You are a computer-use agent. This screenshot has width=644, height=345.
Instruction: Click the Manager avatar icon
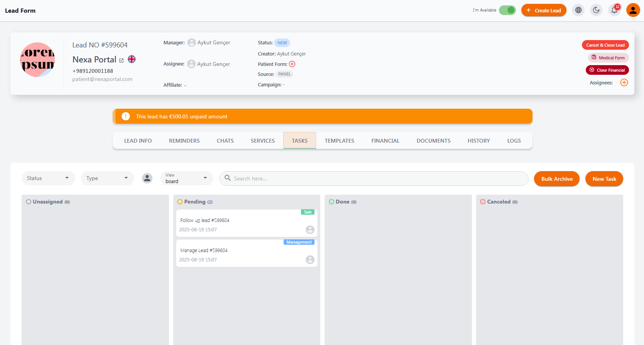pyautogui.click(x=191, y=43)
